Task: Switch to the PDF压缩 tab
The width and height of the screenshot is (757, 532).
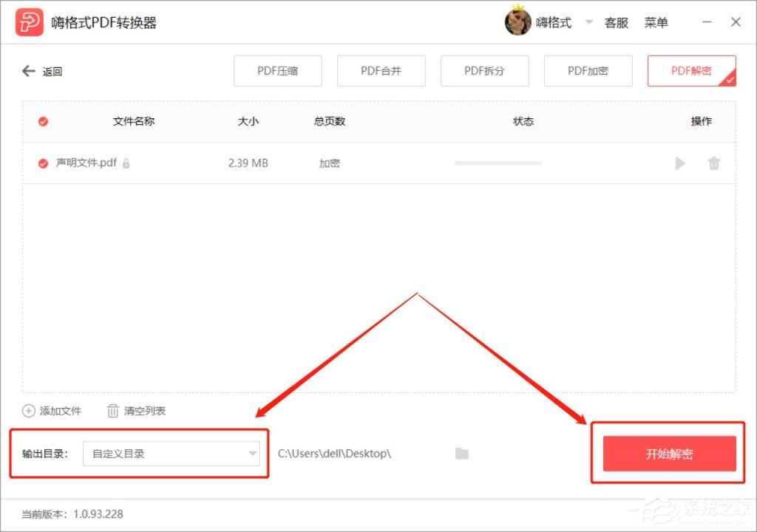Action: 277,71
